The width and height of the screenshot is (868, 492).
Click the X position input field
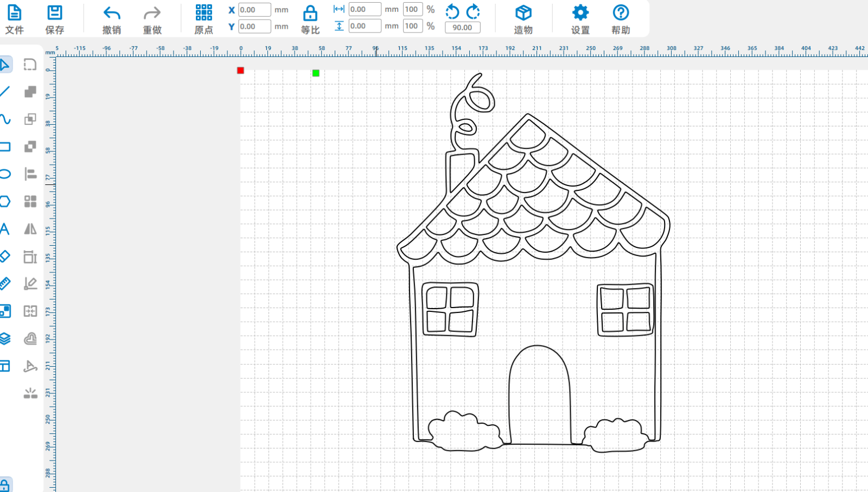point(254,10)
